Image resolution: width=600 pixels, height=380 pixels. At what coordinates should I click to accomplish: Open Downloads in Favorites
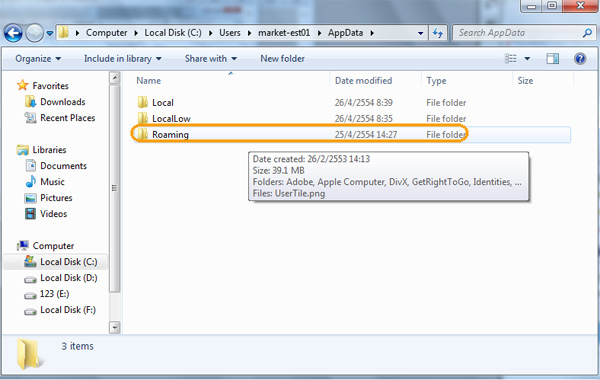point(63,102)
